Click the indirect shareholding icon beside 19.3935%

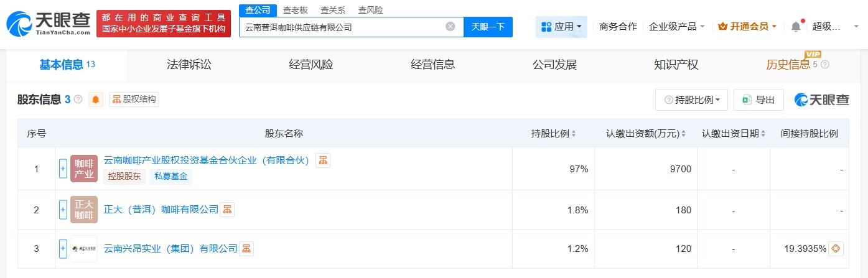point(836,249)
